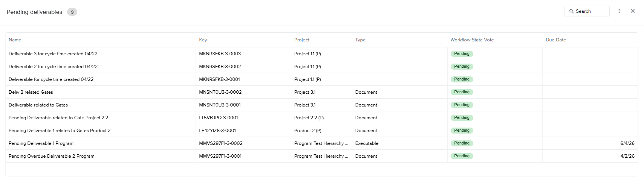Image resolution: width=644 pixels, height=181 pixels.
Task: Sort by the Project column header
Action: point(302,40)
